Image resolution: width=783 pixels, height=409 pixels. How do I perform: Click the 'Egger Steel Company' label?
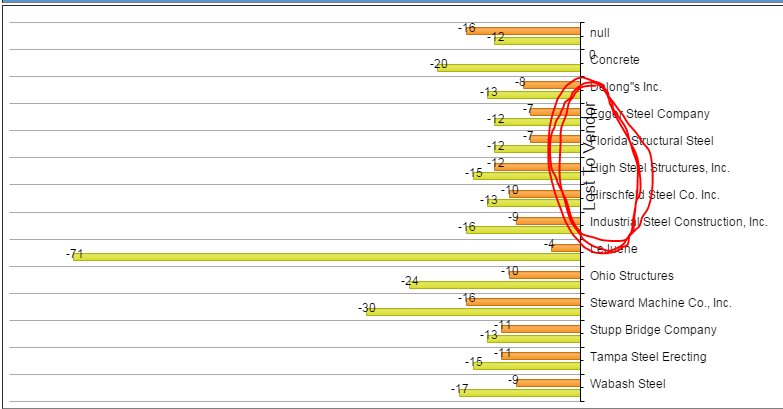click(x=650, y=114)
